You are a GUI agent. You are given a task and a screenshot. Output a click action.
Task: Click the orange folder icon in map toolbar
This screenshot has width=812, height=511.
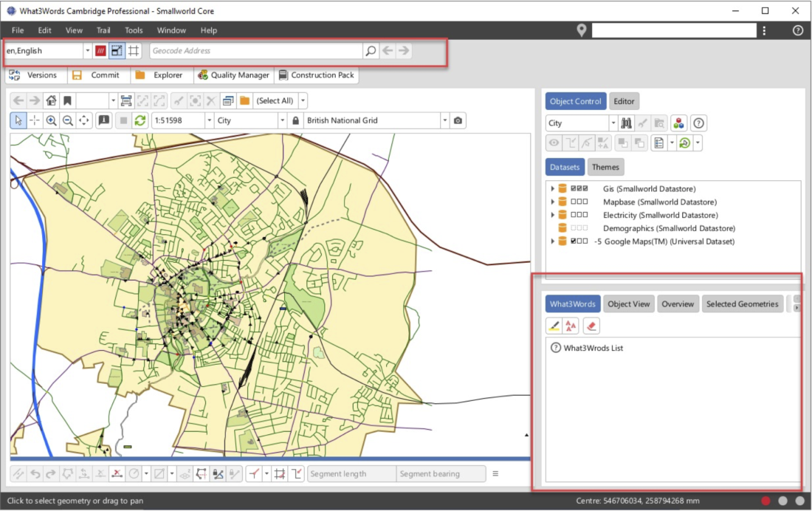(x=245, y=100)
